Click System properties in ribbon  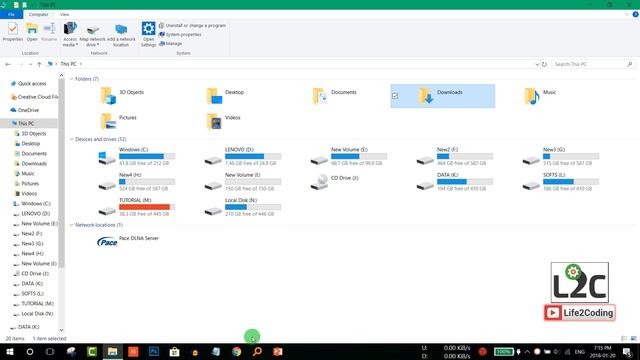180,34
